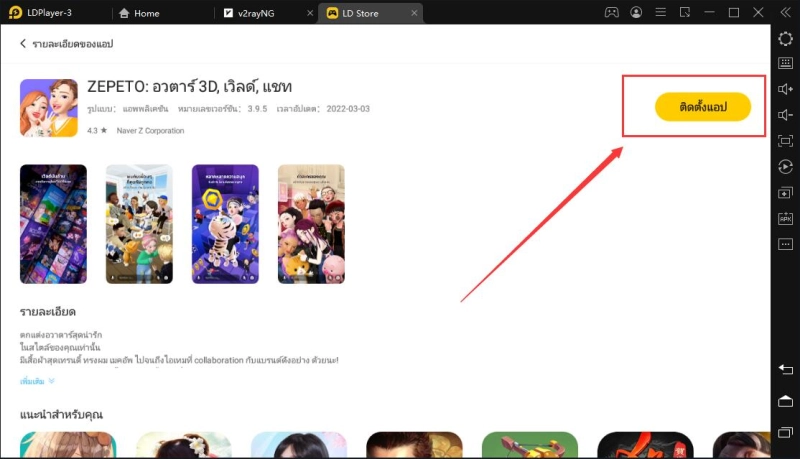
Task: Click ZEPETO app title text
Action: [x=189, y=87]
